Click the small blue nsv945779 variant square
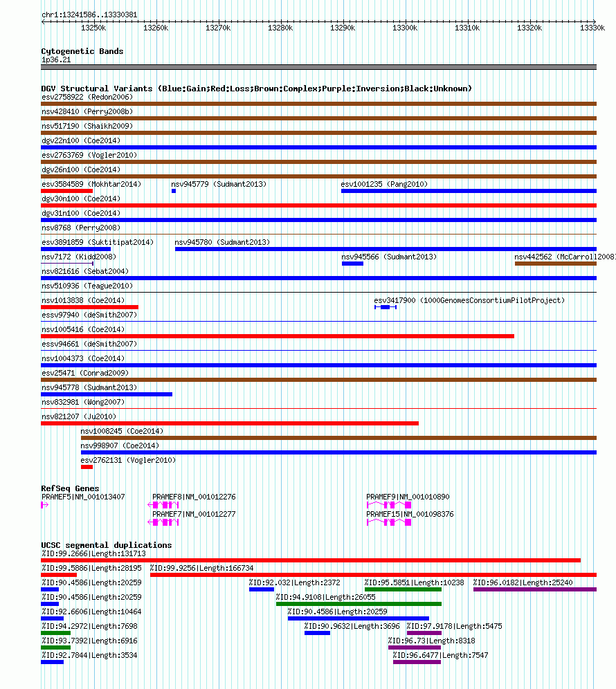 pos(174,191)
